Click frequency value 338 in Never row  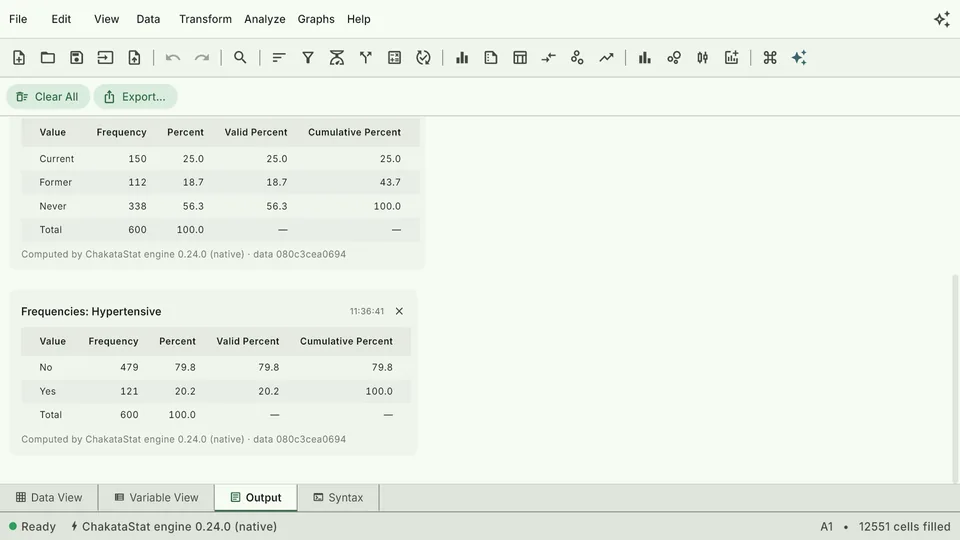137,206
